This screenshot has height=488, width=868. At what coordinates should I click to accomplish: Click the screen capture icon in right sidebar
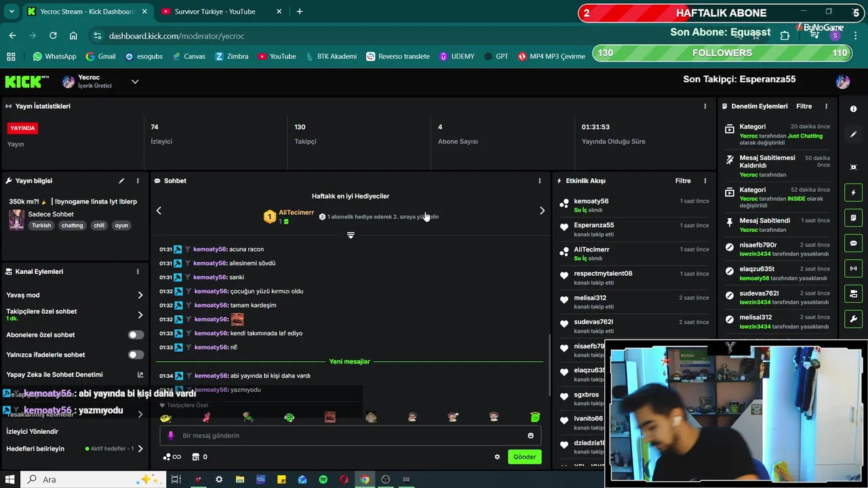[853, 167]
